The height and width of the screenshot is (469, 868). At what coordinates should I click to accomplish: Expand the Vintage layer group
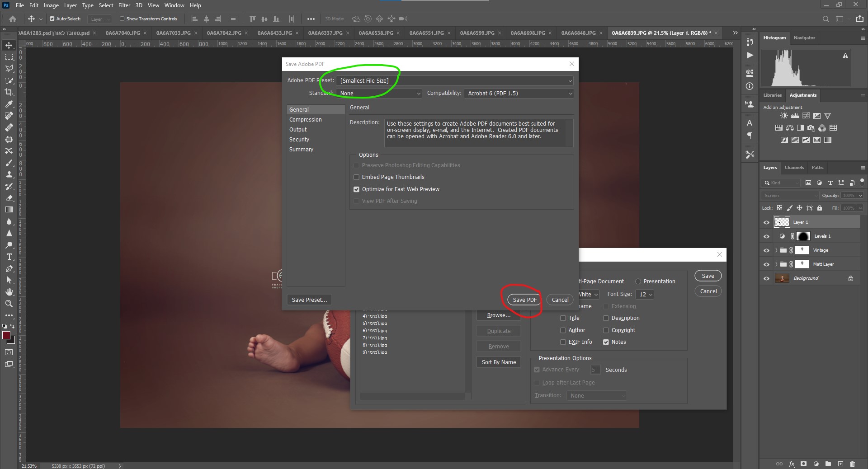click(776, 250)
